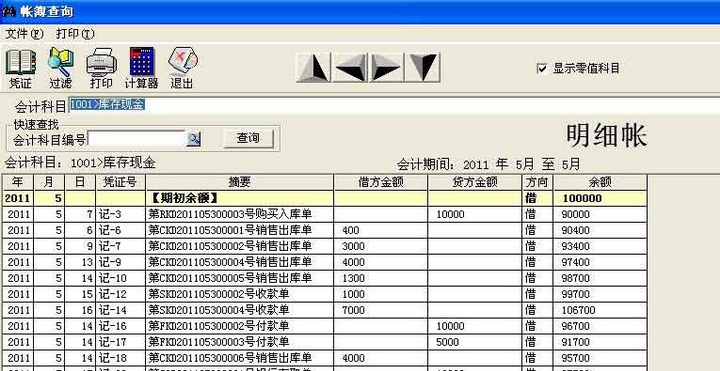Click summary 第CKD201105300006号销售出库单
Viewport: 720px width, 371px height.
point(230,358)
